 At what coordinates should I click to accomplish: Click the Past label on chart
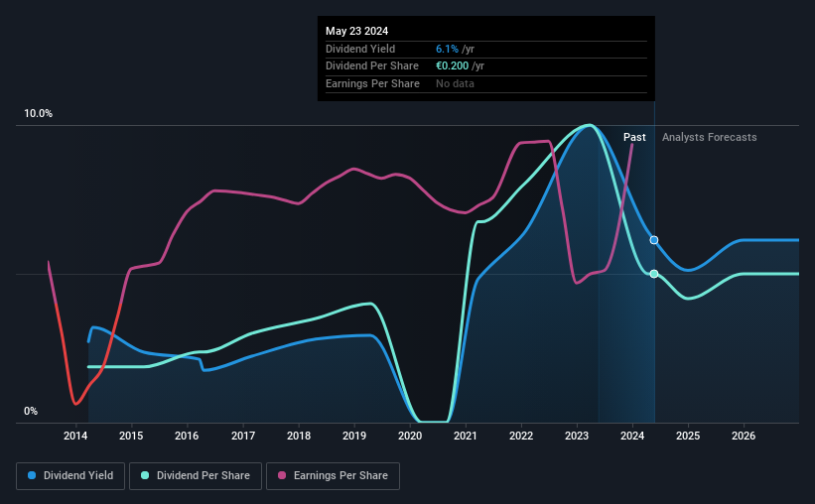pos(634,137)
